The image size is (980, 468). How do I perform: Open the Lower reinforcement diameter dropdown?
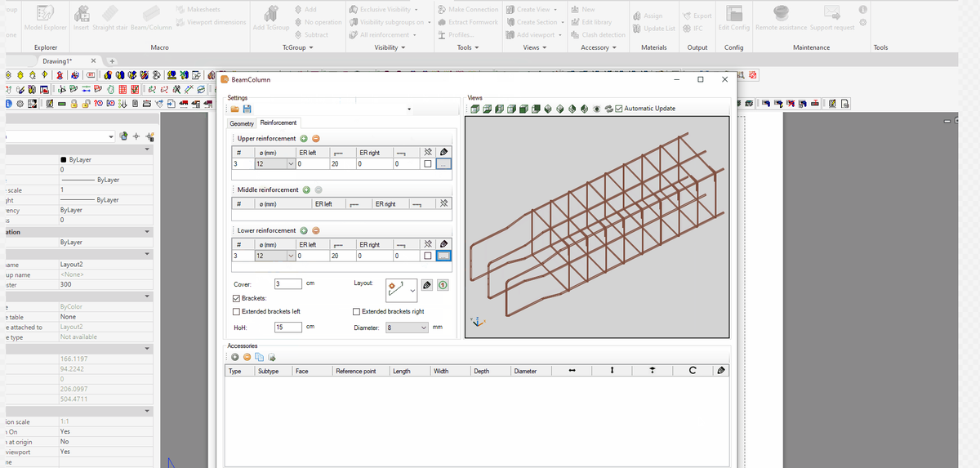(x=292, y=256)
